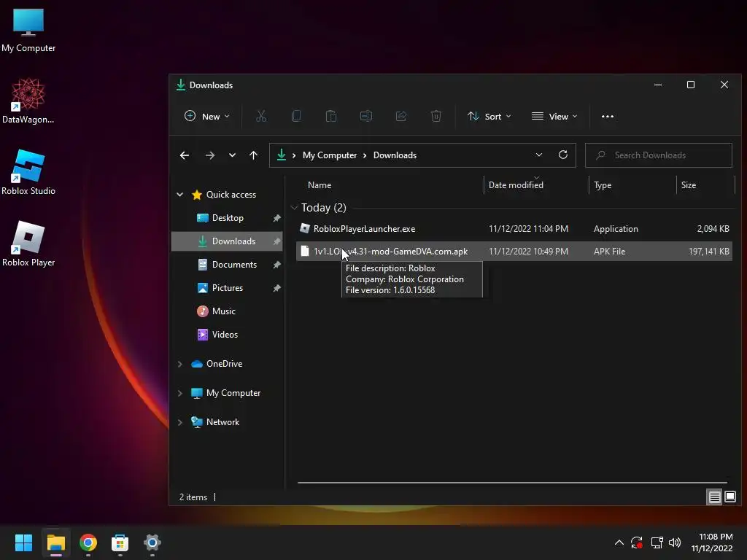Click the horizontal scrollbar in file list
The width and height of the screenshot is (747, 560).
click(512, 483)
